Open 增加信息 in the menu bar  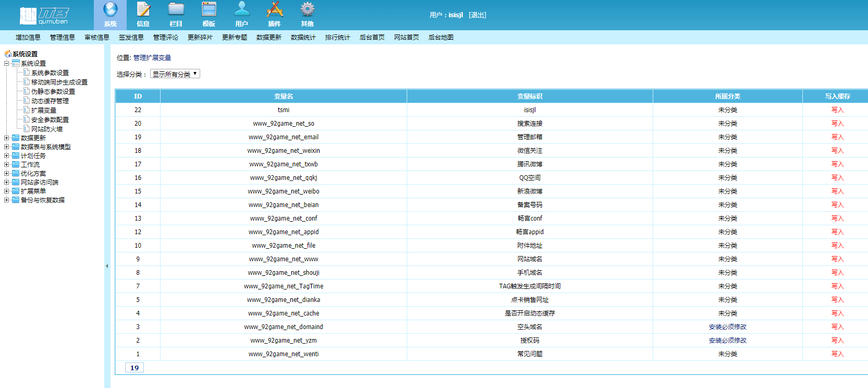click(x=28, y=38)
